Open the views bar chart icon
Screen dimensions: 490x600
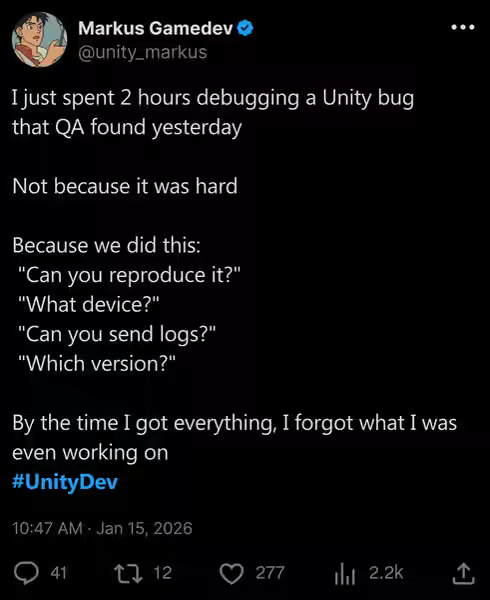coord(345,574)
